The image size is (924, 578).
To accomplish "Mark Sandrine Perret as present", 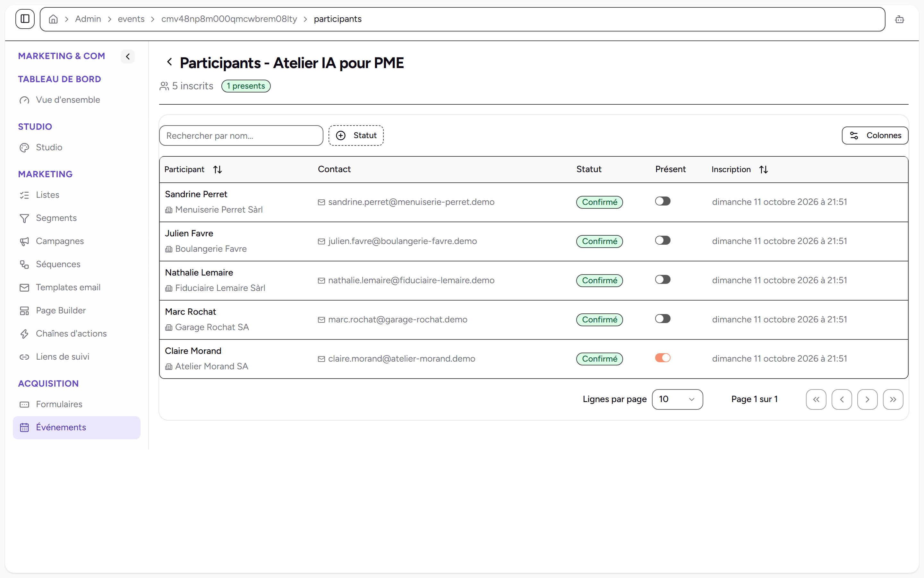I will (x=663, y=201).
